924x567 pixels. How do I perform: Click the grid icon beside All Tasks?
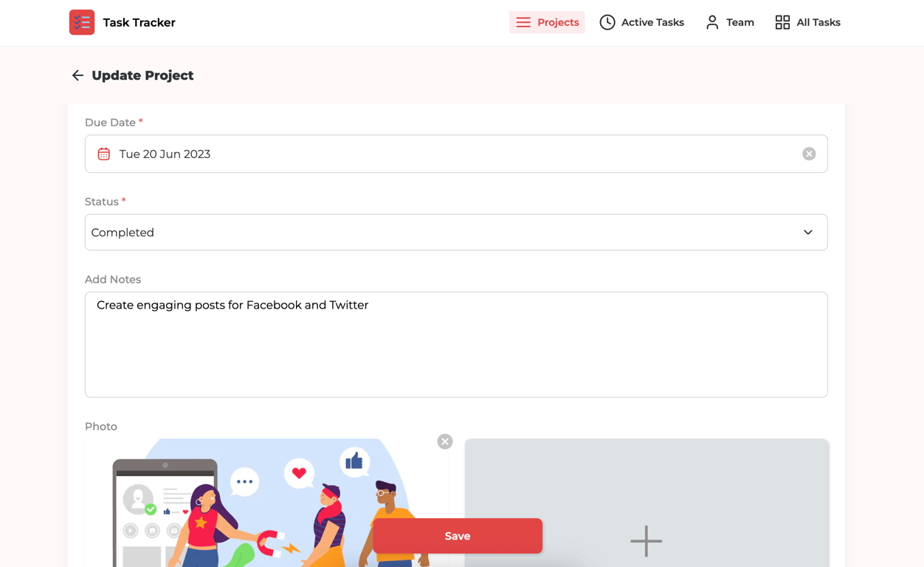(x=782, y=22)
